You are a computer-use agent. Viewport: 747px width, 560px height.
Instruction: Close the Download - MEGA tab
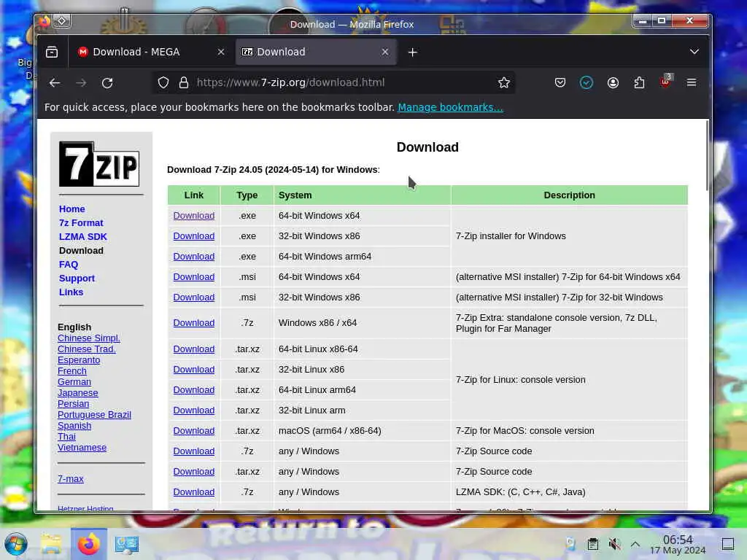[220, 52]
